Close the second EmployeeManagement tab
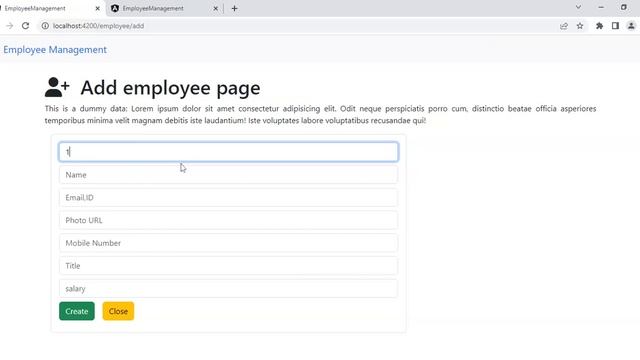 tap(216, 8)
